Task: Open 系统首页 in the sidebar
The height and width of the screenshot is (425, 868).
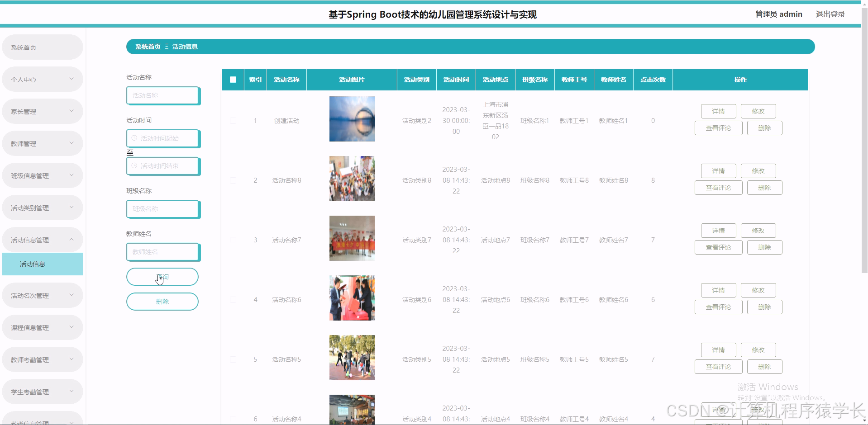Action: 43,47
